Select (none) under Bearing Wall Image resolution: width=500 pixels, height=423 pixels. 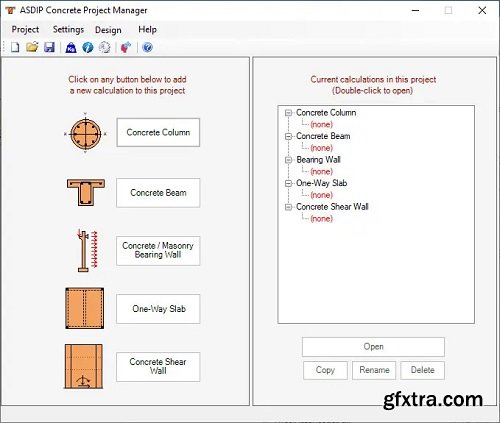(321, 172)
